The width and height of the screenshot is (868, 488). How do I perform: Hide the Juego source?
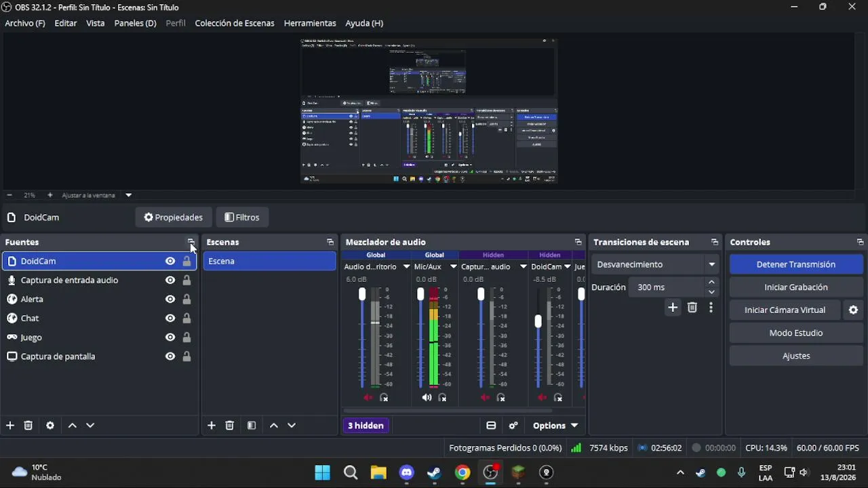[170, 337]
